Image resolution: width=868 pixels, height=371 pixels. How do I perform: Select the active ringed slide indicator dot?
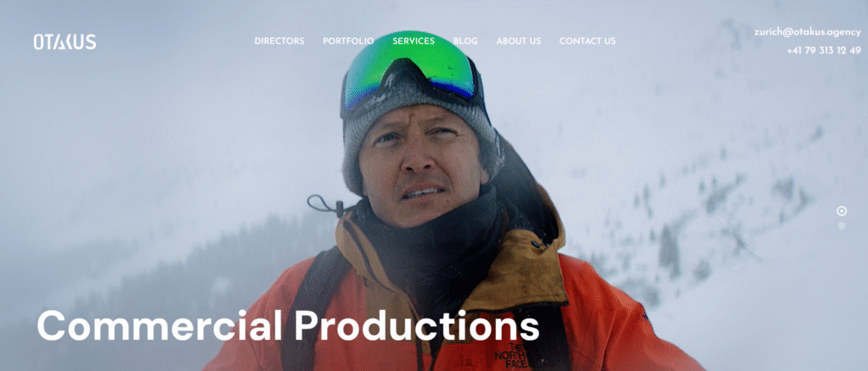(x=842, y=211)
